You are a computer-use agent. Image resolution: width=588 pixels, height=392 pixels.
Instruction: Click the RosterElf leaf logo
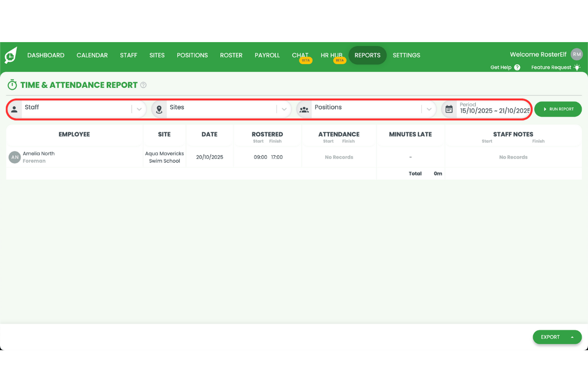tap(12, 55)
